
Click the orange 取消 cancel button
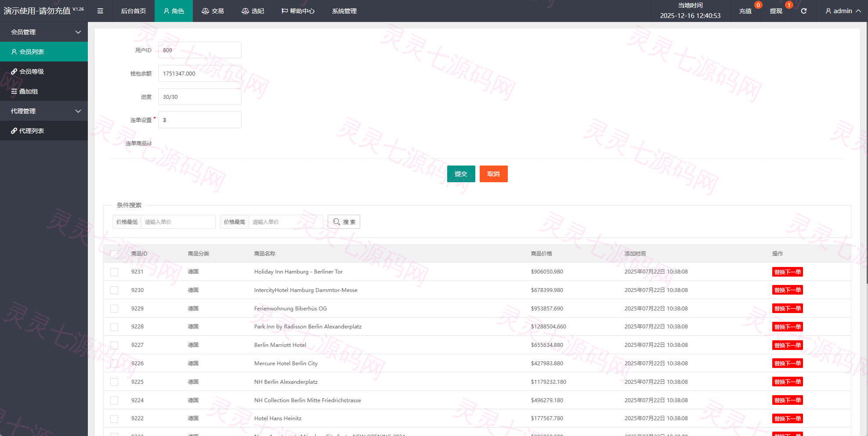(494, 174)
